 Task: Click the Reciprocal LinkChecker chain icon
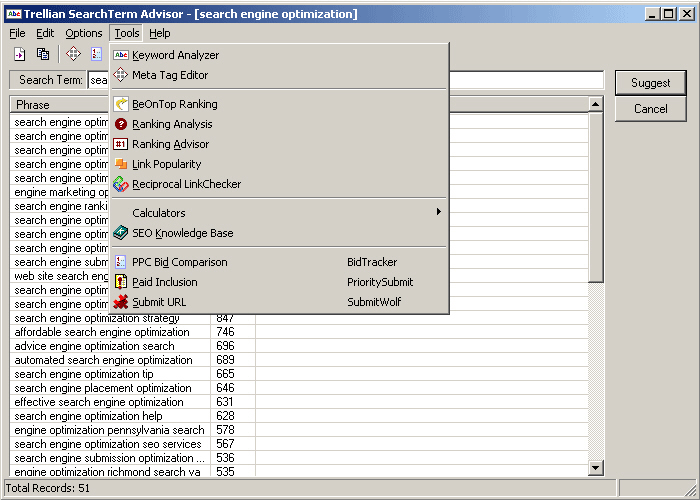tap(121, 184)
